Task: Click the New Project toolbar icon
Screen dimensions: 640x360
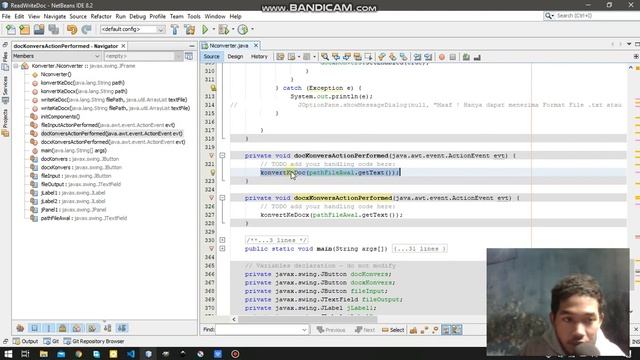Action: click(x=24, y=29)
